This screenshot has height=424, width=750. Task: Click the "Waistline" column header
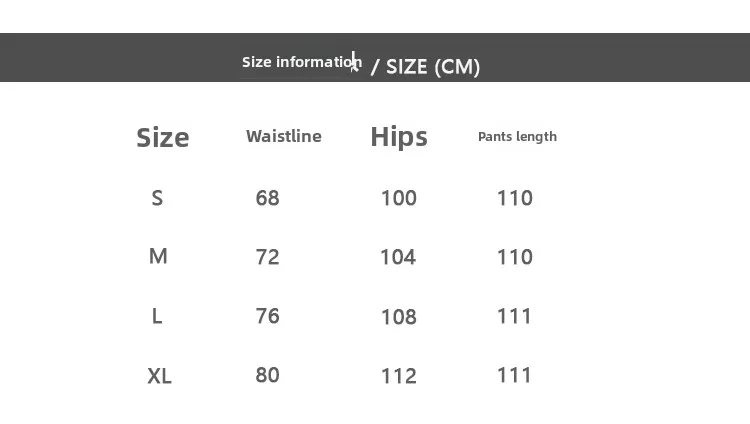coord(284,136)
